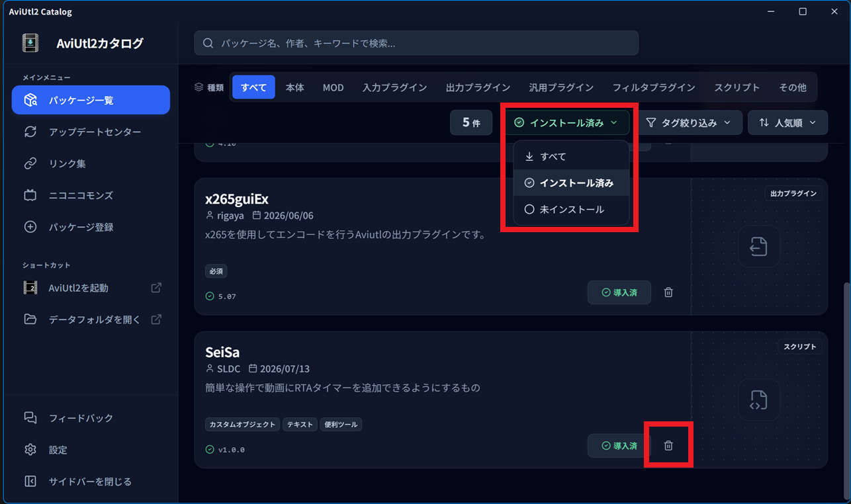Click the 便利ツール tag on SeiSa

click(341, 425)
